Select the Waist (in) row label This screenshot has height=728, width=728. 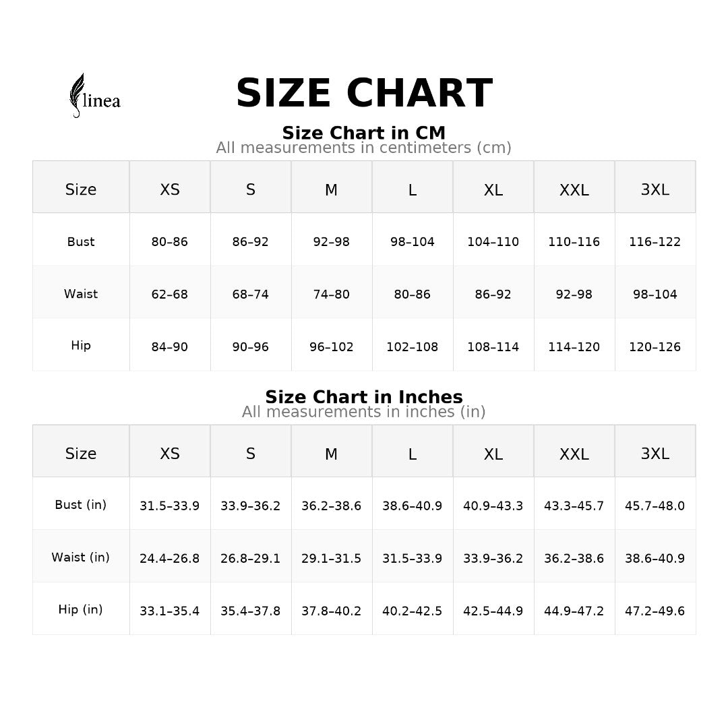tap(81, 557)
